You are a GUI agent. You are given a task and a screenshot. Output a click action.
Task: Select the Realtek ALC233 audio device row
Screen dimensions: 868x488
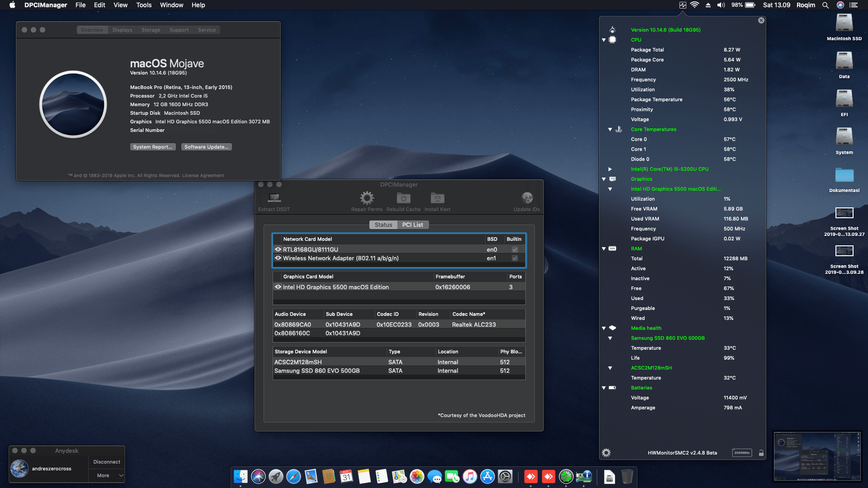399,324
